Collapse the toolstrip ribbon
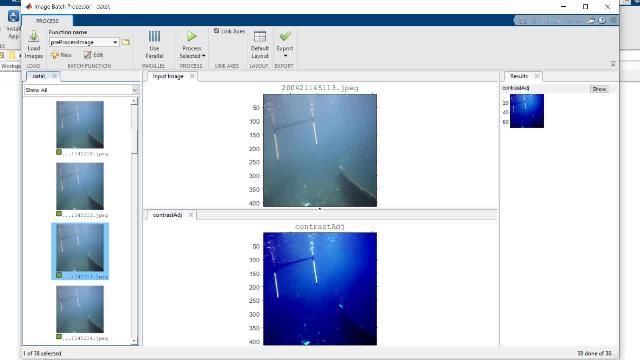This screenshot has height=360, width=640. (x=613, y=64)
